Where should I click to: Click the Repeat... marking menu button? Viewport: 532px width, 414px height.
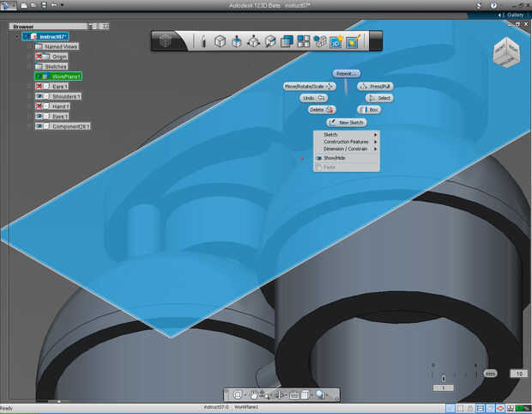point(347,73)
